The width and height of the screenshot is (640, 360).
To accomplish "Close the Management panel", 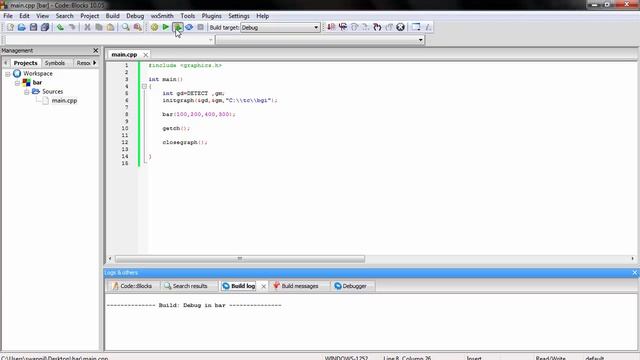I will [x=96, y=51].
